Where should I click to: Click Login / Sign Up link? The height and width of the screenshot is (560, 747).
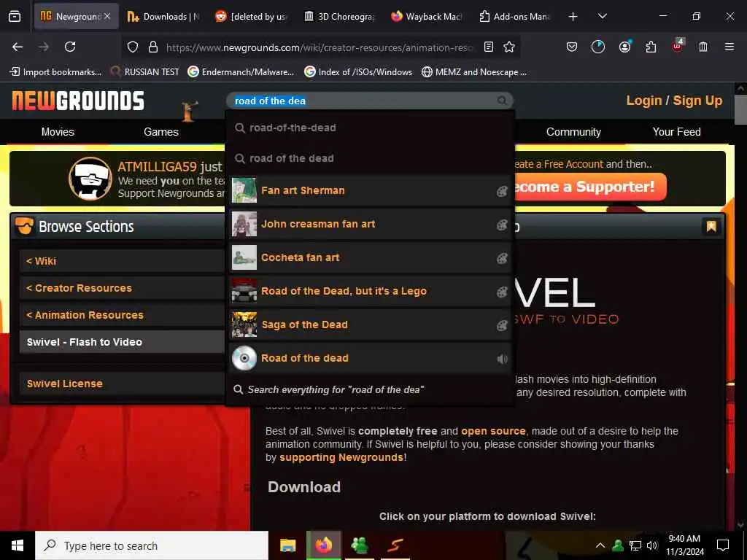click(x=674, y=101)
